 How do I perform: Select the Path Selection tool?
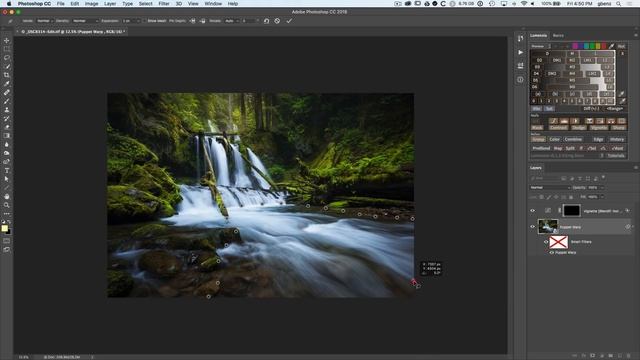point(7,179)
